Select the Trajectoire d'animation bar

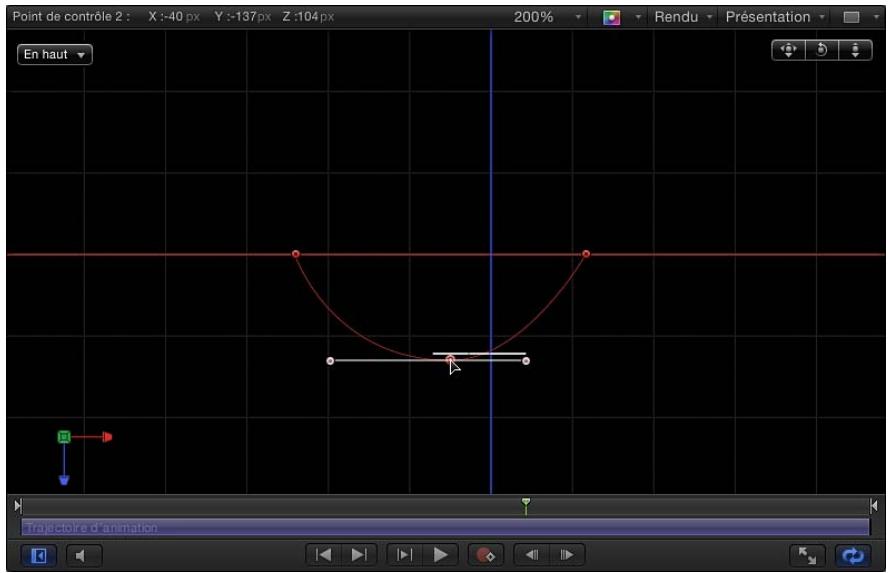445,528
